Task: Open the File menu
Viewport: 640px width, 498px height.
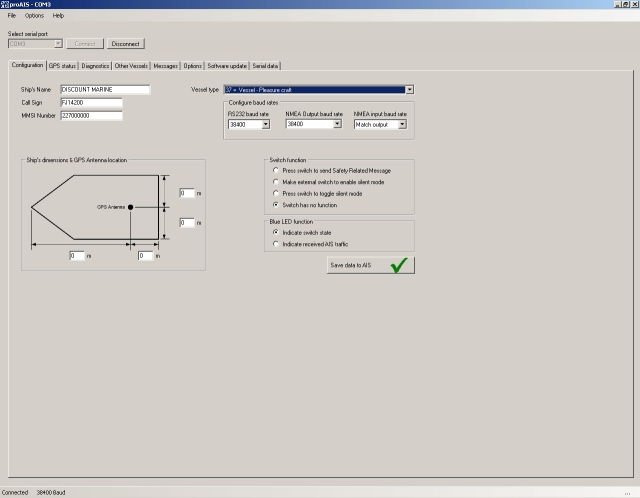Action: pyautogui.click(x=12, y=16)
